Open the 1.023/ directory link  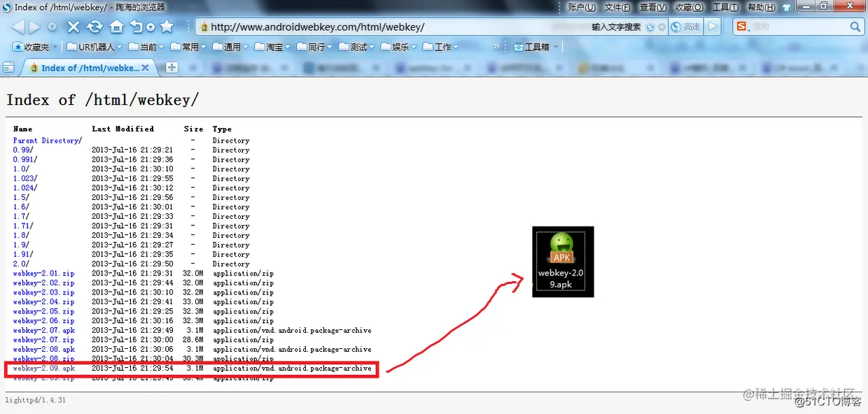click(x=25, y=178)
